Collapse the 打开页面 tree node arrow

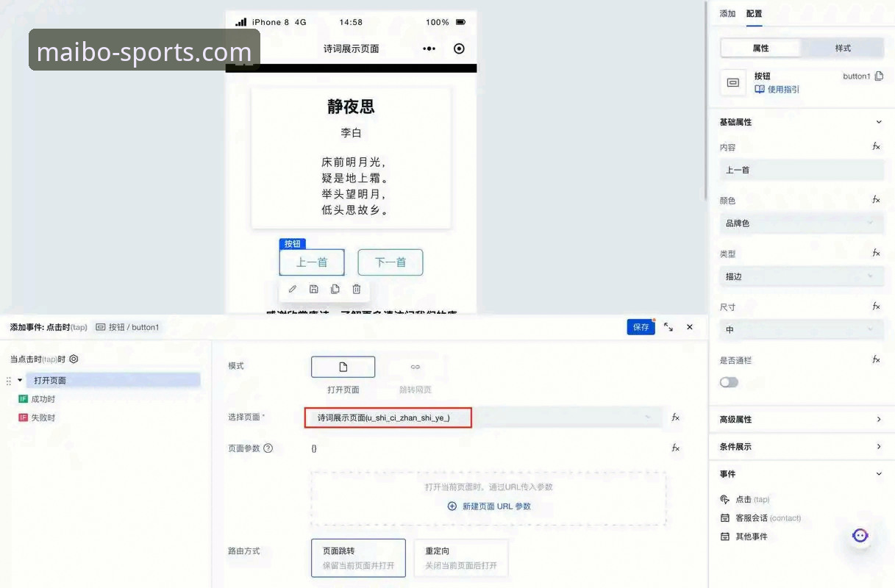point(20,380)
